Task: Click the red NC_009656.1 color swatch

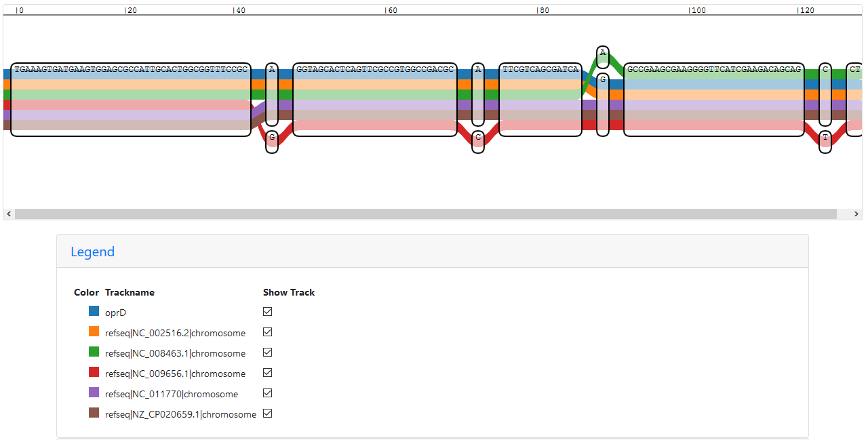Action: pyautogui.click(x=94, y=373)
